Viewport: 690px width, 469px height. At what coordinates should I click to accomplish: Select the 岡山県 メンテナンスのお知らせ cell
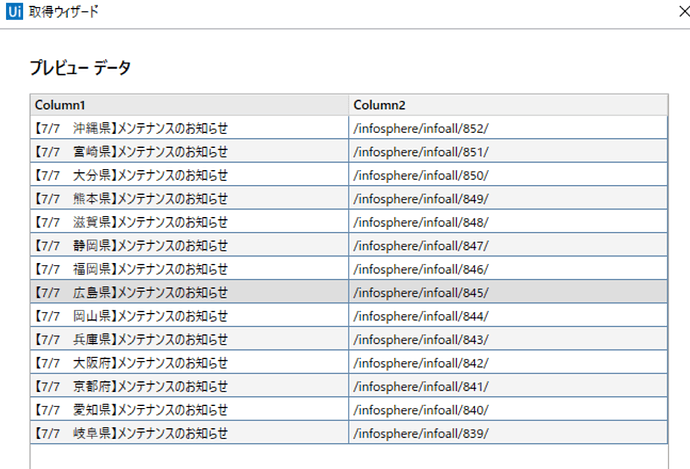190,316
